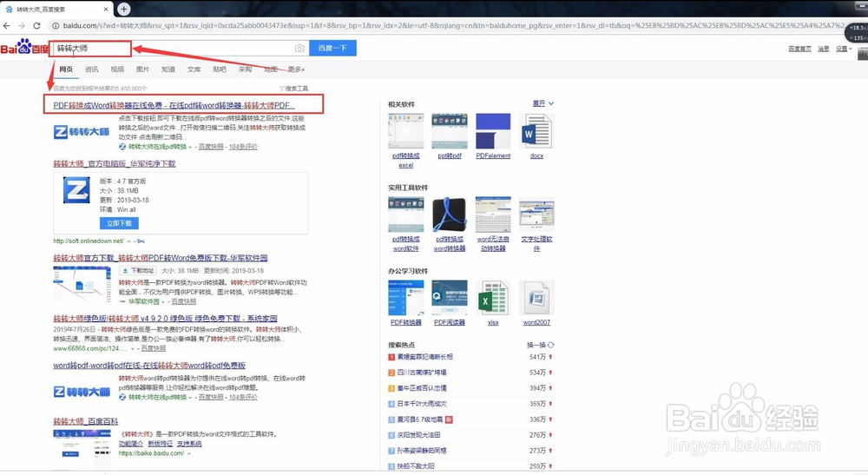Open the Adobe-style pdf转换成word转换器 icon
This screenshot has height=475, width=868.
pyautogui.click(x=450, y=214)
